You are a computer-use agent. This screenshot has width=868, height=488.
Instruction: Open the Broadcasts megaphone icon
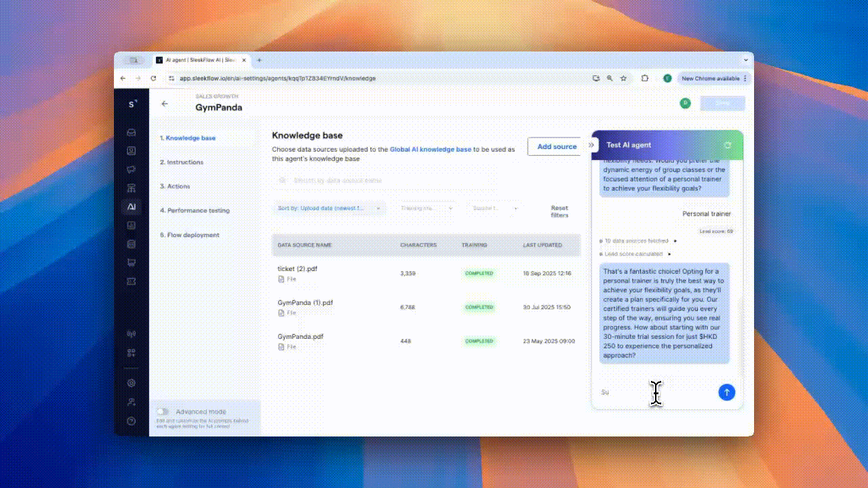[131, 169]
